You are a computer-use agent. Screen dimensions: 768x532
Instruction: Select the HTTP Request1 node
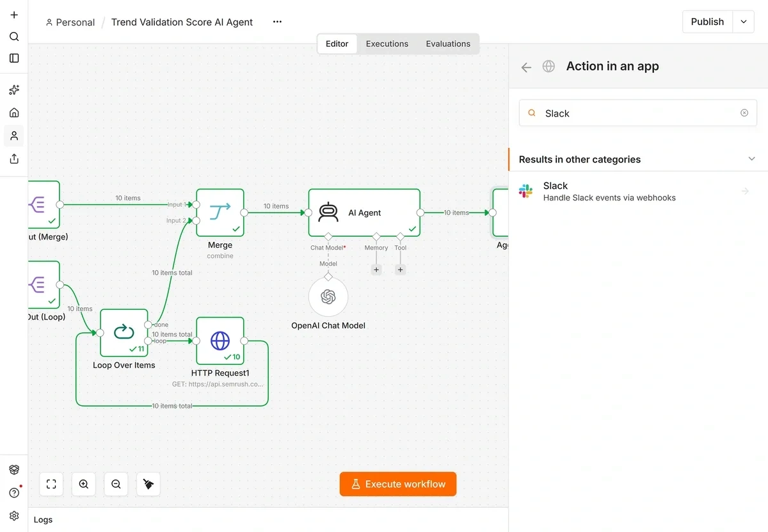pos(220,341)
